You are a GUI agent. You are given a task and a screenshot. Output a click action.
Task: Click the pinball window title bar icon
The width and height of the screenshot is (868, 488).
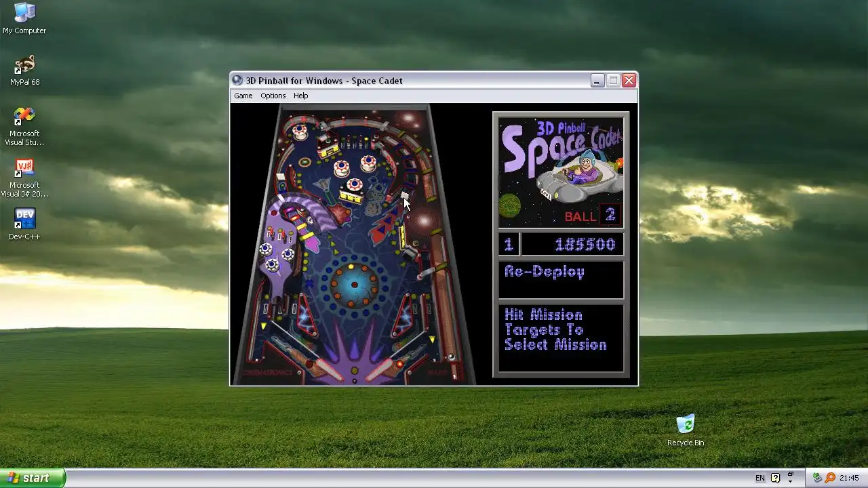point(237,81)
